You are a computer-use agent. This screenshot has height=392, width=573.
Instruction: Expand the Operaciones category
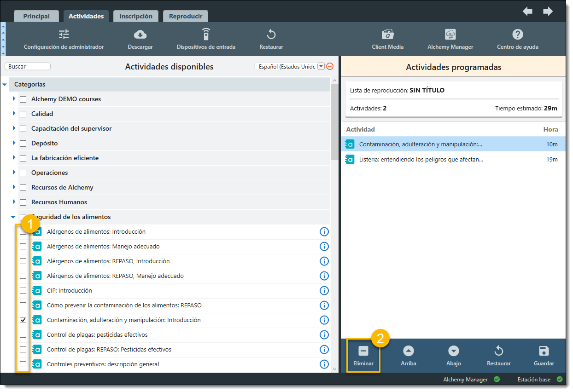click(14, 173)
